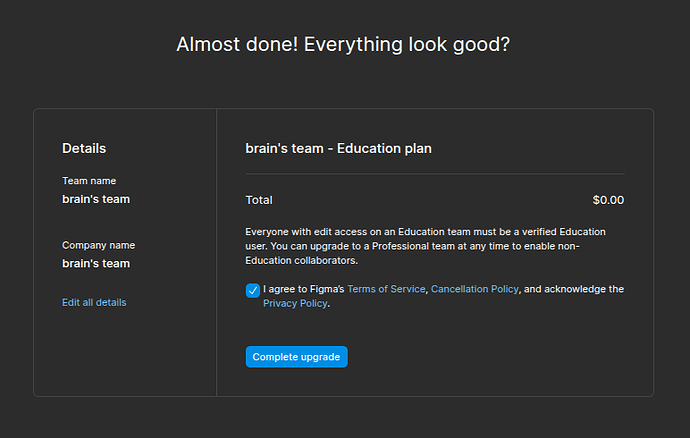Click the Complete upgrade button
The image size is (690, 438).
pos(297,357)
